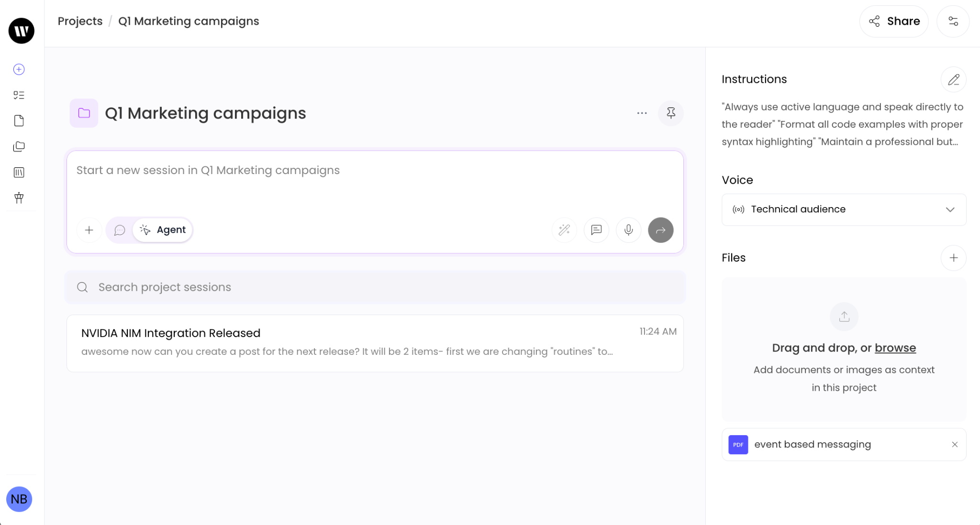Click the browse link to upload files

point(895,348)
